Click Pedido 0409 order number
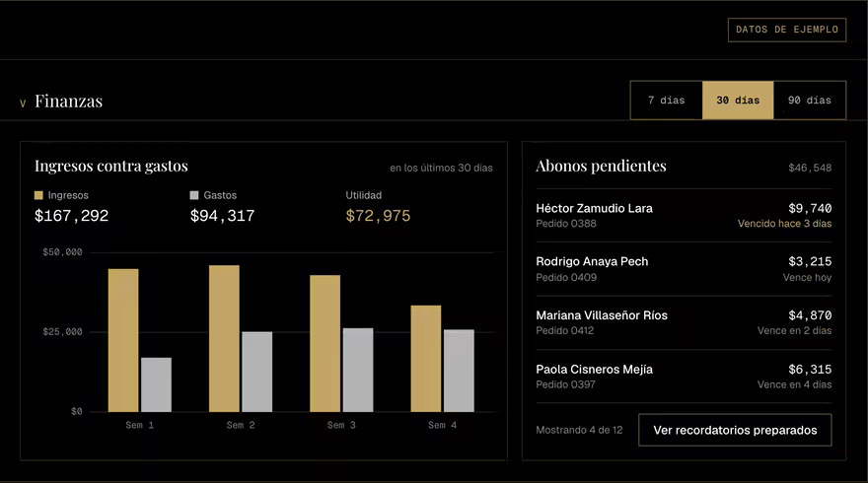 tap(566, 277)
